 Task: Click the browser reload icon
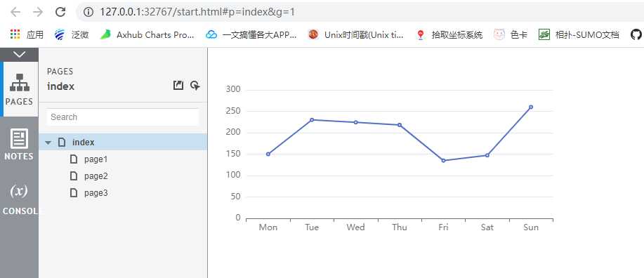pos(60,13)
